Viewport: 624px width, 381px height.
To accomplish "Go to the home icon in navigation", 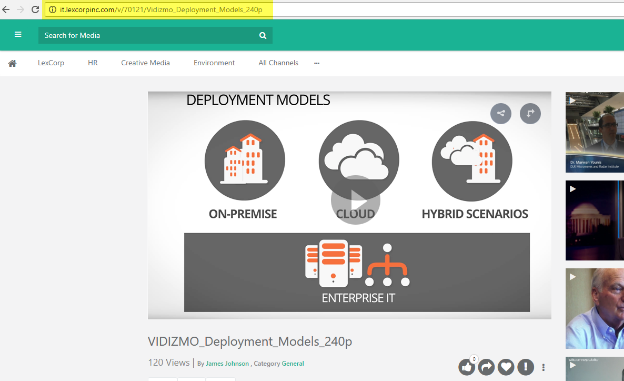I will tap(12, 63).
